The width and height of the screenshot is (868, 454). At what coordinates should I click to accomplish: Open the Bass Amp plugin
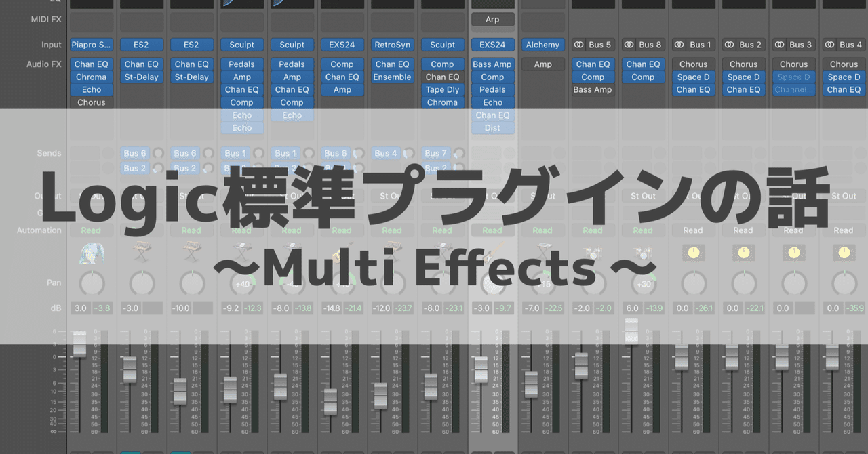[493, 64]
